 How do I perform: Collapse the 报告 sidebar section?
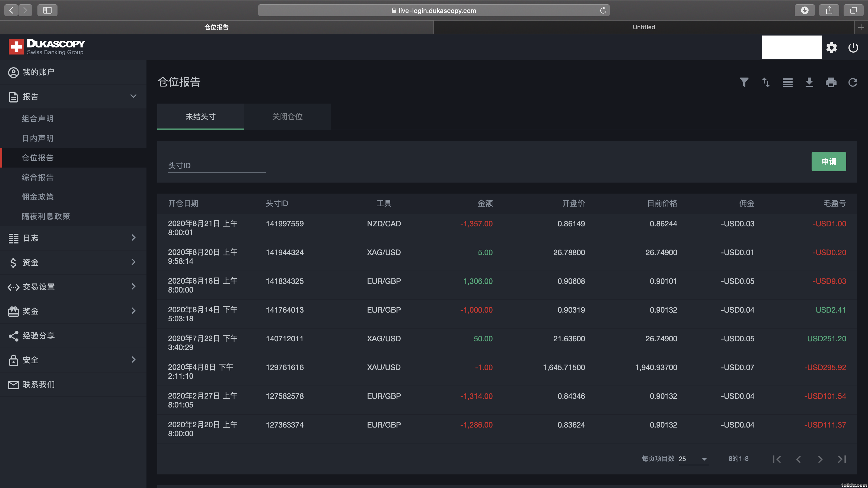pyautogui.click(x=73, y=97)
